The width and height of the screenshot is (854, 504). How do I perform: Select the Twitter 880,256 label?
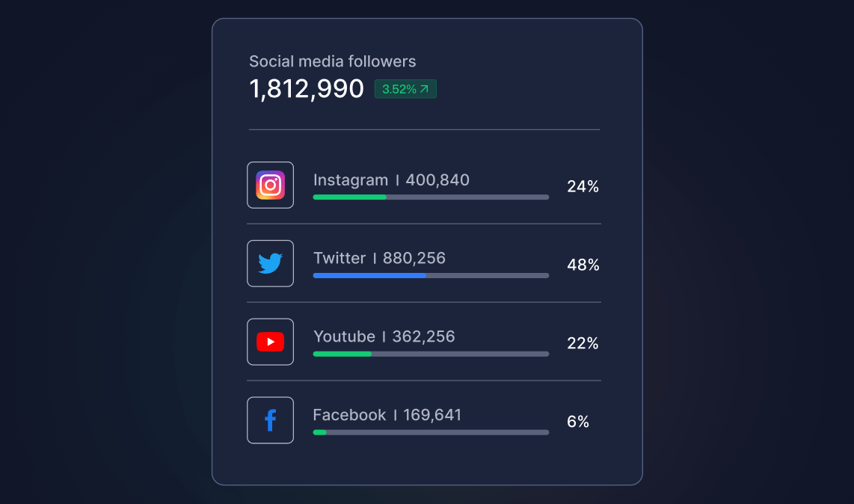(379, 258)
